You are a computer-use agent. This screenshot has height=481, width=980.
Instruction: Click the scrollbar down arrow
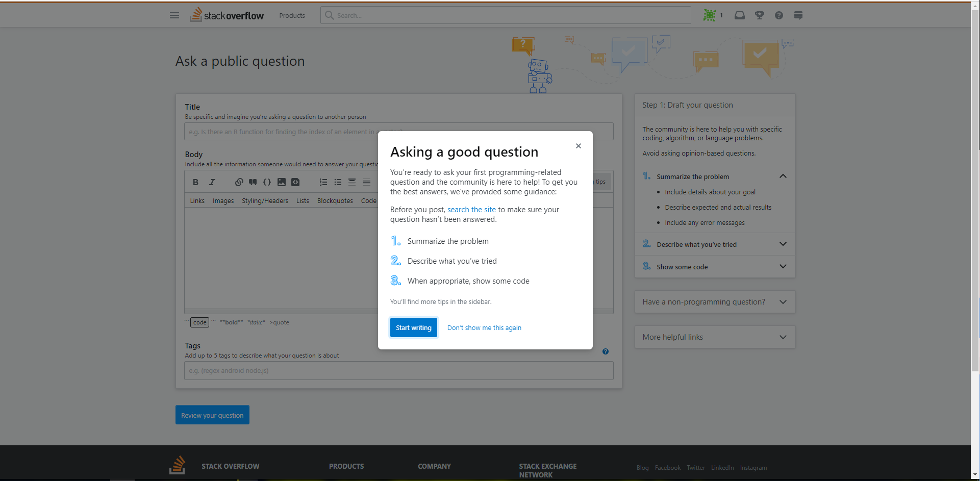pos(975,475)
